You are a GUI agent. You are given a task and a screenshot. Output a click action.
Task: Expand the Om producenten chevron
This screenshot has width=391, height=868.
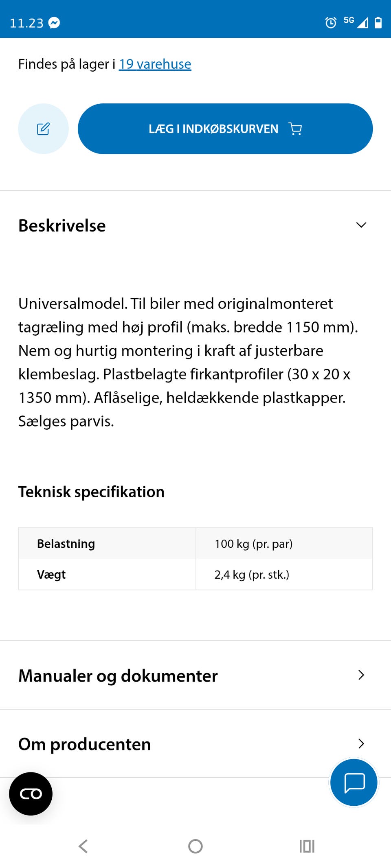[361, 743]
